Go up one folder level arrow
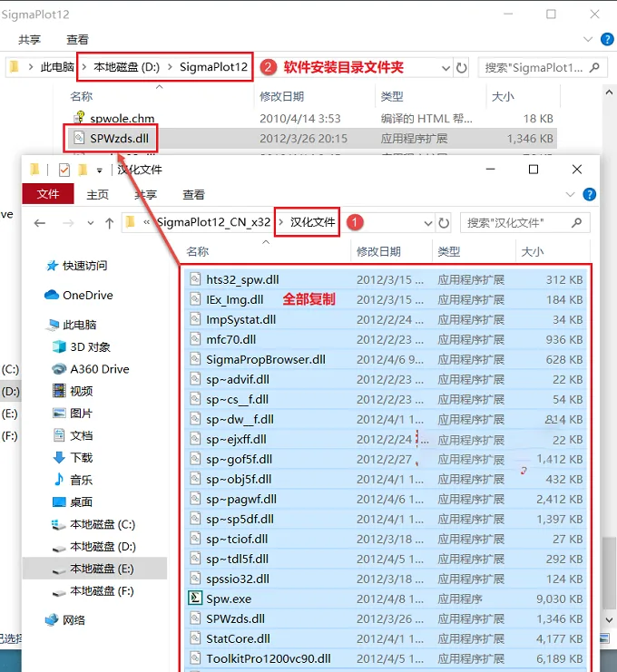 [110, 223]
